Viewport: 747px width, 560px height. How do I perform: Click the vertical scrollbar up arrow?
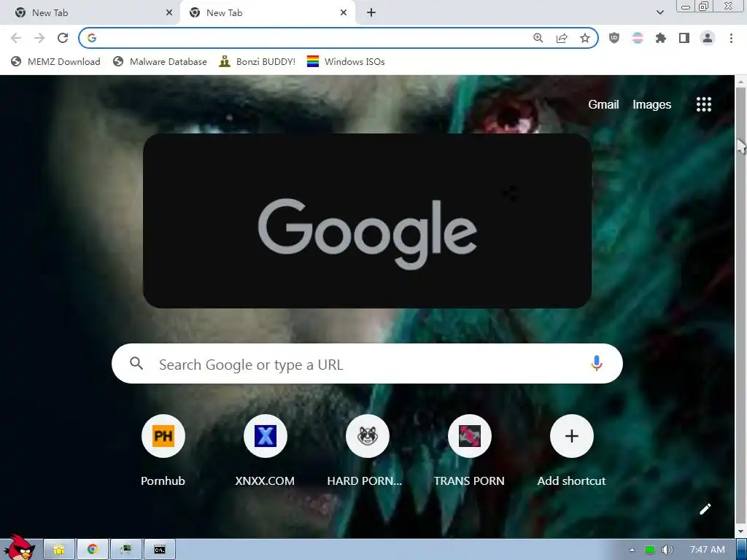[x=741, y=82]
